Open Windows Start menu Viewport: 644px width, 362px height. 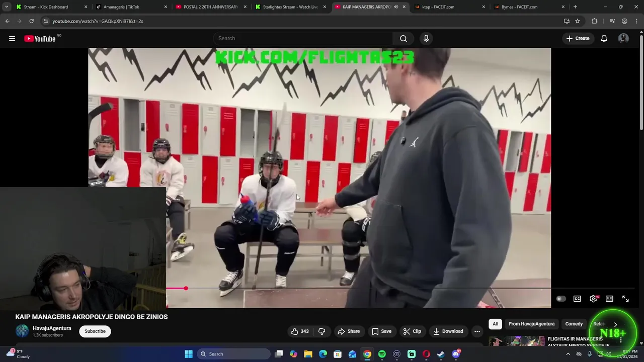[189, 354]
